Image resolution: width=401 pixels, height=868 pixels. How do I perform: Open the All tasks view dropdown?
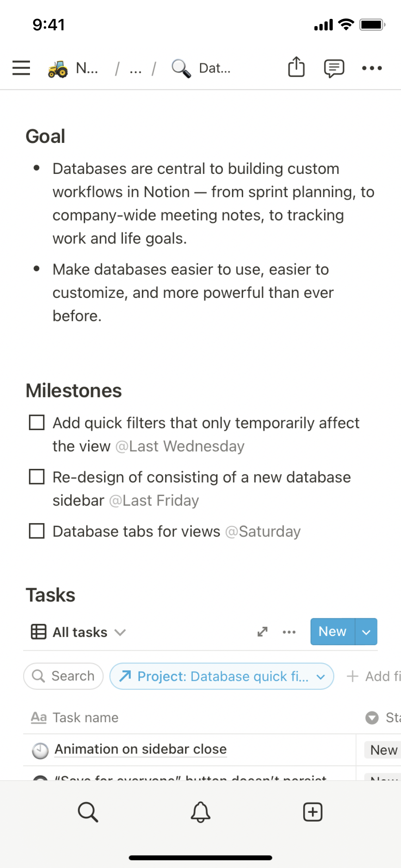click(79, 632)
